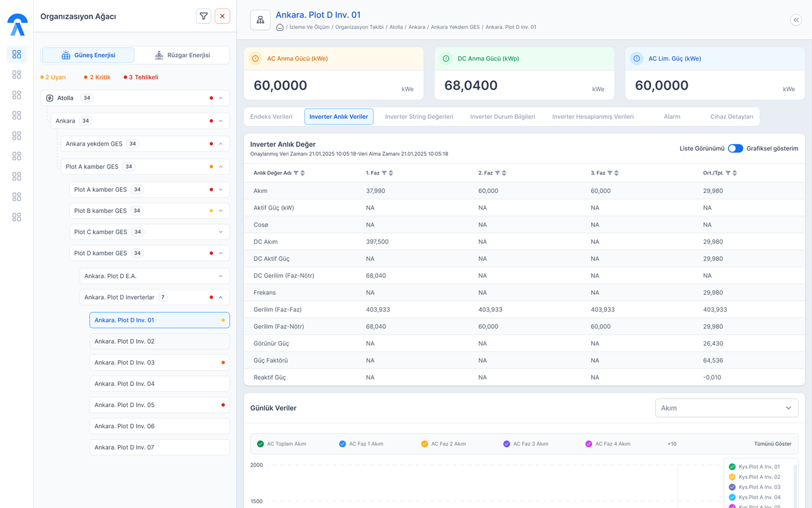
Task: Click AC Anma Gücü info icon
Action: coord(255,59)
